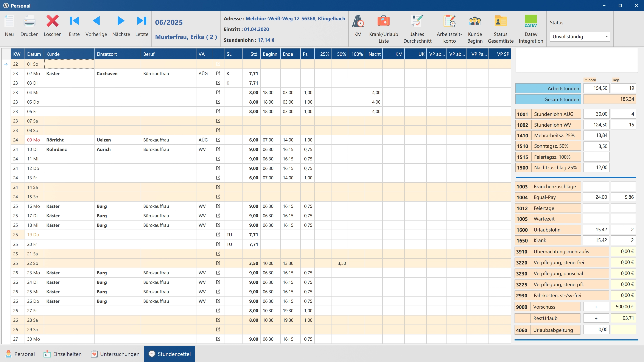Select the Kunde cell for 01 So
Screen dimensions: 644x362
tap(69, 64)
